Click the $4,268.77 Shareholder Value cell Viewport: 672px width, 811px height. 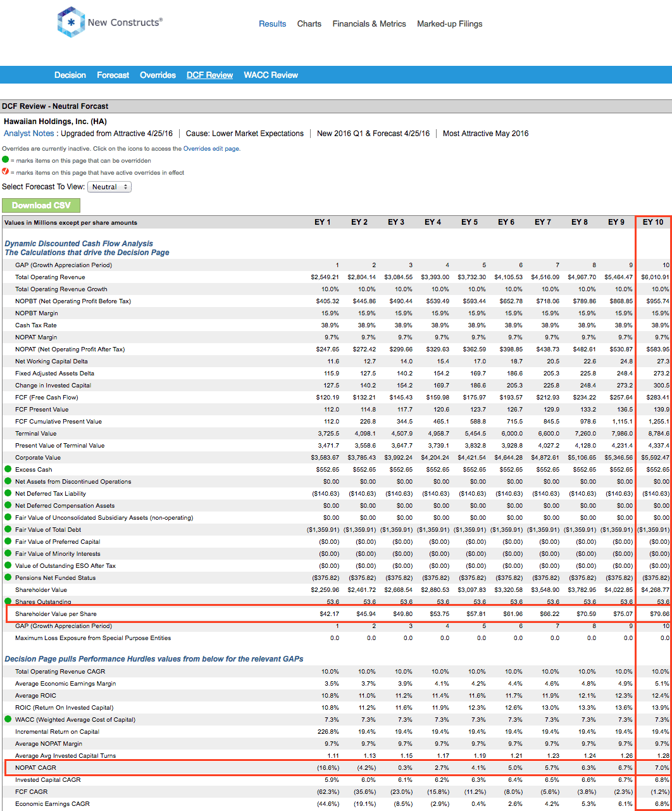click(x=656, y=589)
